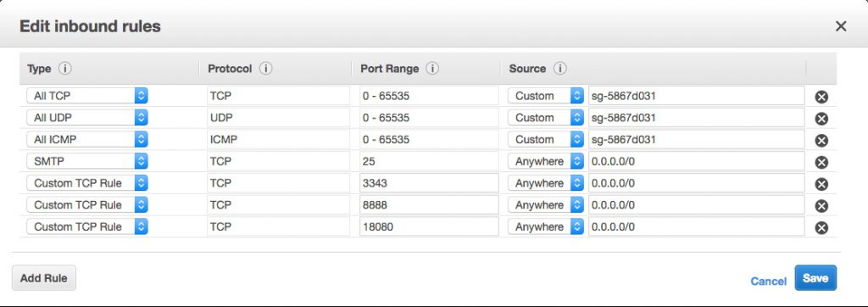868x307 pixels.
Task: Click the info icon next to Source
Action: [x=560, y=69]
